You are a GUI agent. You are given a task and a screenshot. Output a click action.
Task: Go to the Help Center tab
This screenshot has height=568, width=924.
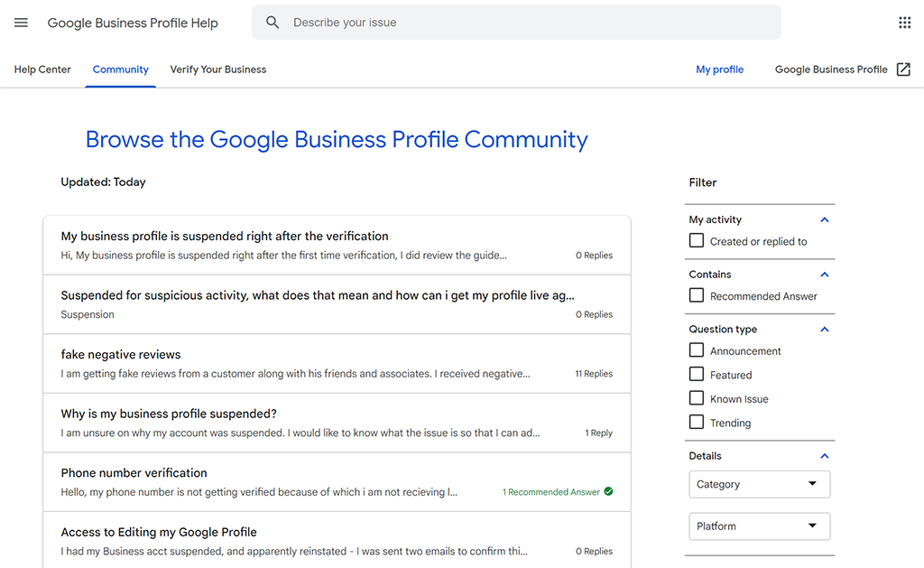[42, 69]
